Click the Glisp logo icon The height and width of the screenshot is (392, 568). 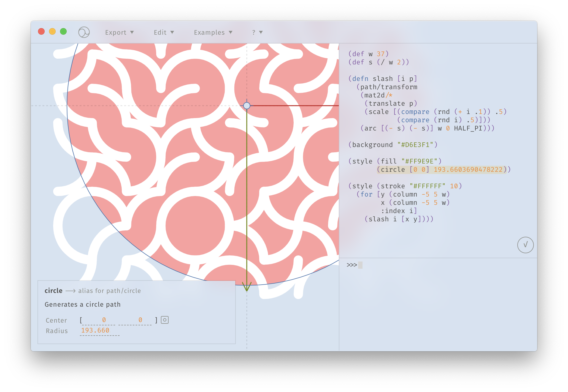pyautogui.click(x=84, y=32)
